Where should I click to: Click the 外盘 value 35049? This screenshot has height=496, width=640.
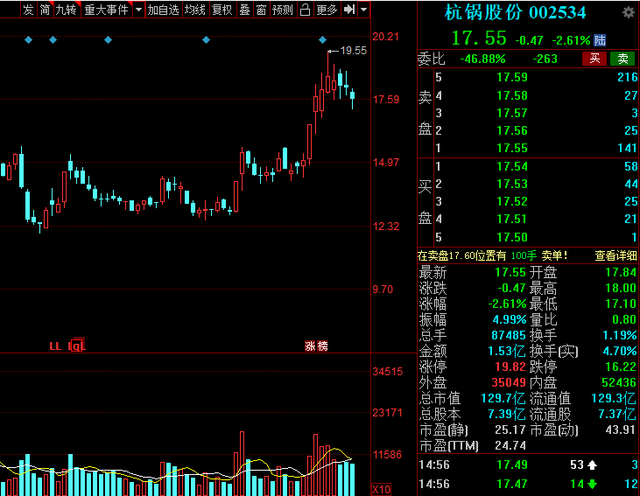[x=509, y=383]
